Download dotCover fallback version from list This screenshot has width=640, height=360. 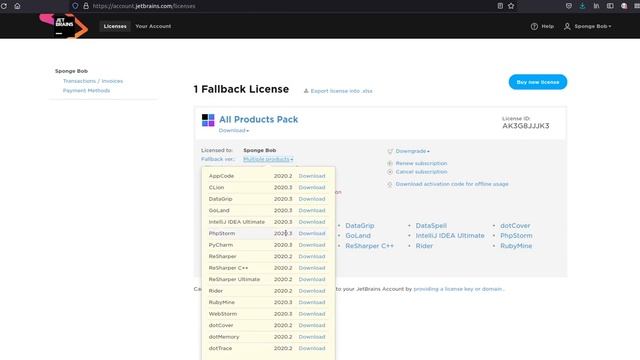pos(312,325)
